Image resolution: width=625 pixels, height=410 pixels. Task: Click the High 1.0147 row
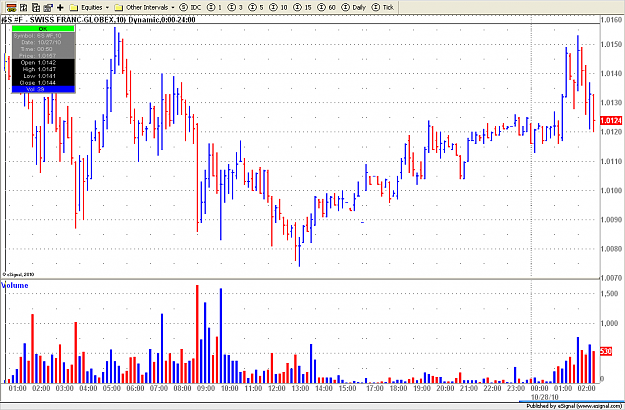pos(43,69)
